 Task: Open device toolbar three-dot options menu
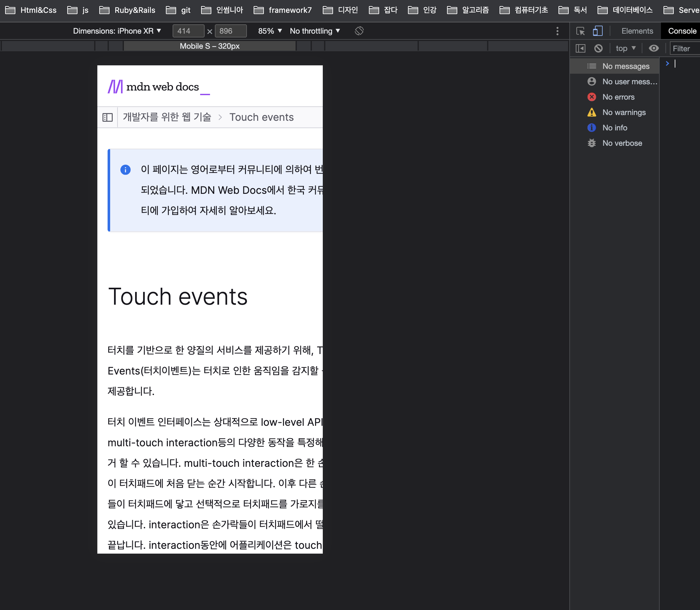pyautogui.click(x=557, y=31)
